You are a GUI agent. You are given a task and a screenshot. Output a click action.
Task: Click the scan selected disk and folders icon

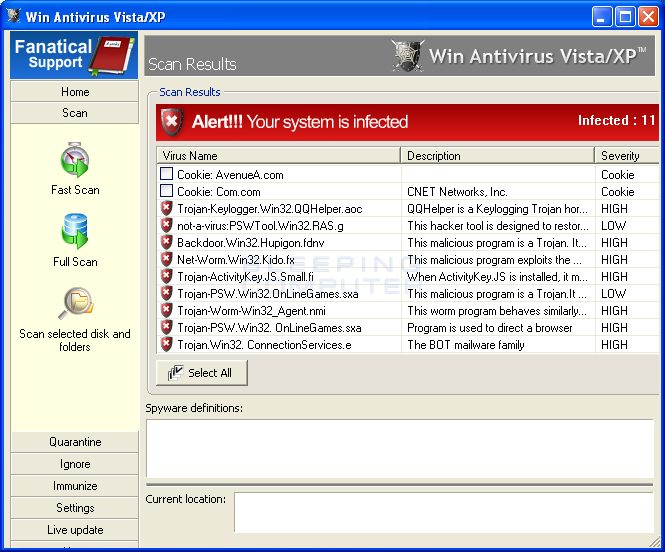coord(75,303)
